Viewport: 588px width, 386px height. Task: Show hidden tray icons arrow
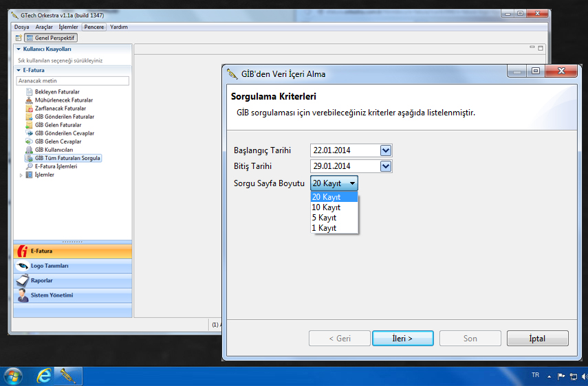point(549,376)
